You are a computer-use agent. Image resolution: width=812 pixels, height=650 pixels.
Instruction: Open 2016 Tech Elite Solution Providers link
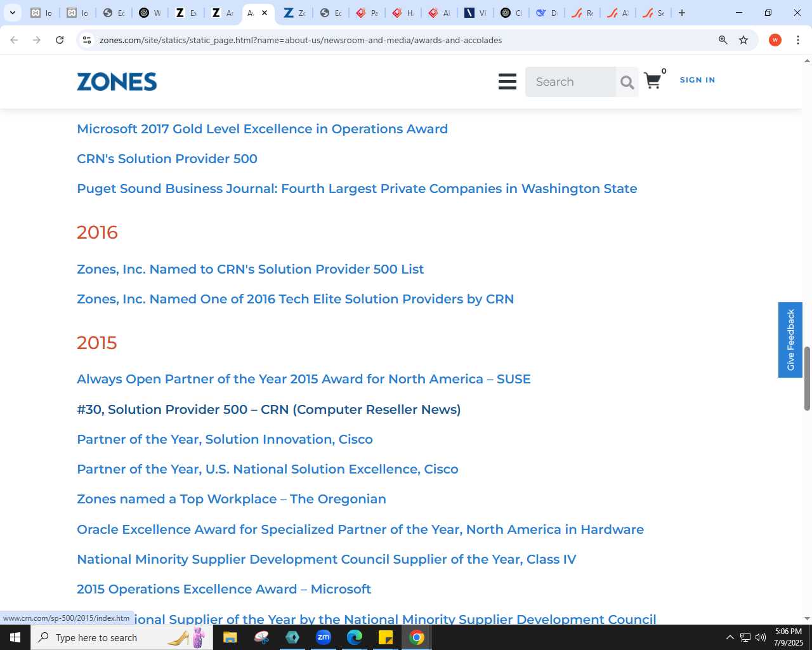pyautogui.click(x=295, y=299)
